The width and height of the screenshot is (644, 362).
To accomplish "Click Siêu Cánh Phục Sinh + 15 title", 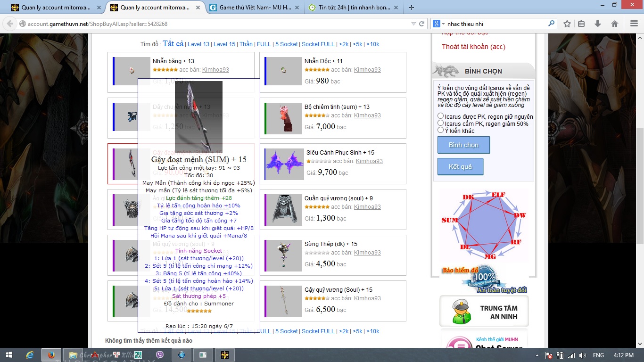I will click(x=340, y=153).
